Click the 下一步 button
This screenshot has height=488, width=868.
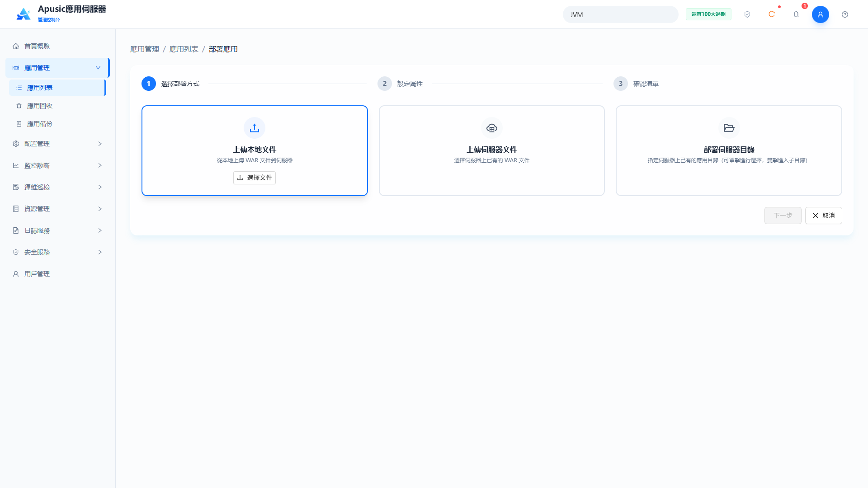pyautogui.click(x=783, y=216)
